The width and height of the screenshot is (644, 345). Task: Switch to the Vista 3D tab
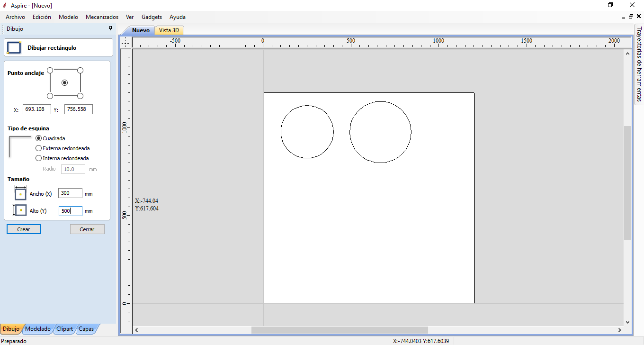tap(169, 30)
